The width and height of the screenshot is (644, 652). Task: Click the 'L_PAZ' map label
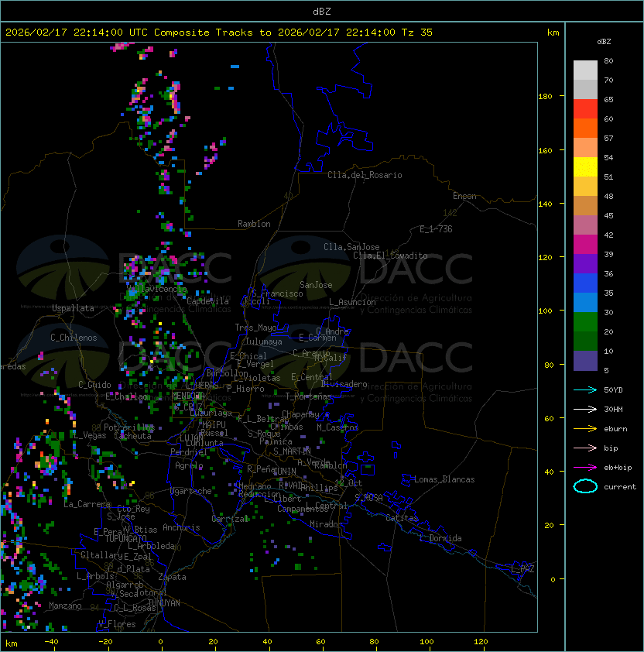pos(522,569)
